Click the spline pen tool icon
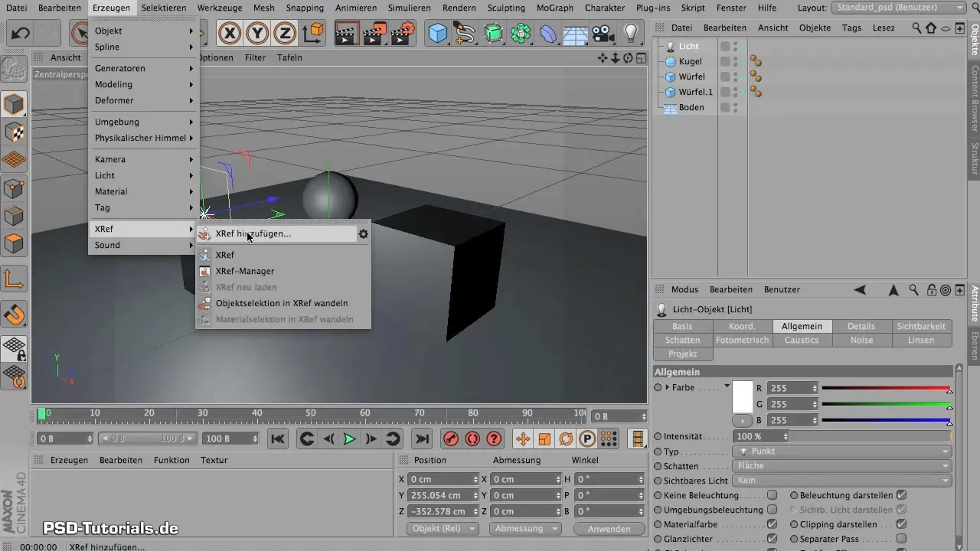Viewport: 980px width, 551px height. tap(465, 33)
